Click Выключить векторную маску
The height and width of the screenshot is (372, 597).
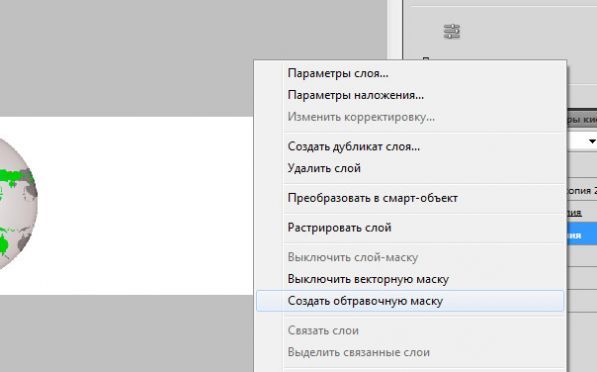410,279
